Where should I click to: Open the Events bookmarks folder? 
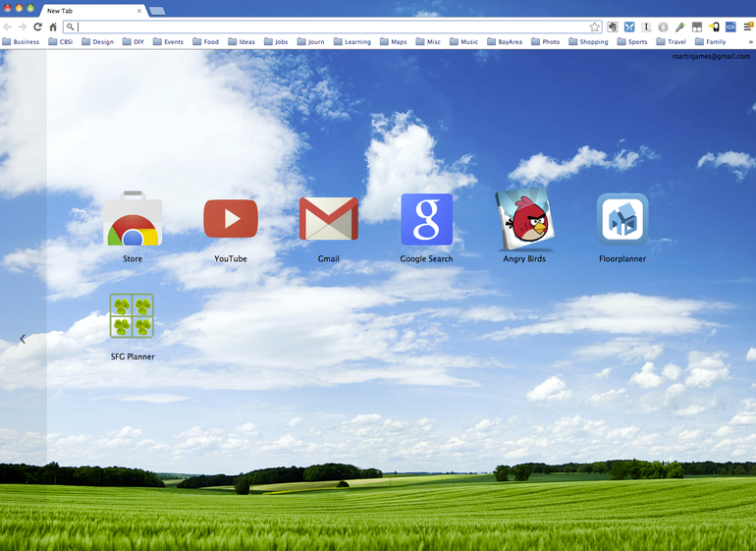coord(168,42)
